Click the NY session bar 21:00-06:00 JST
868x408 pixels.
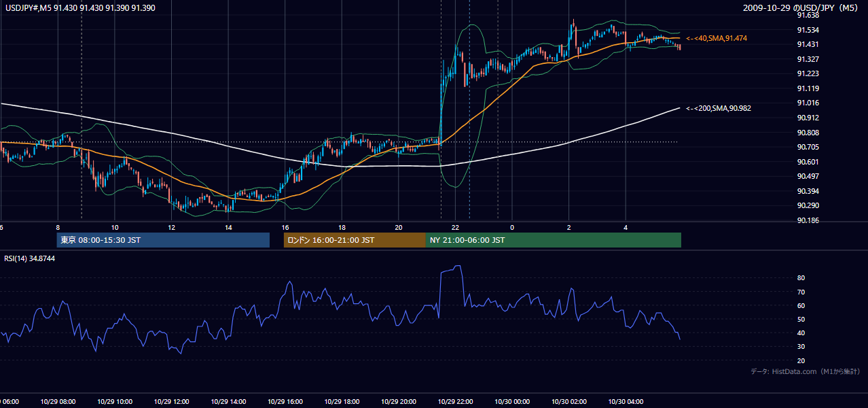click(554, 240)
